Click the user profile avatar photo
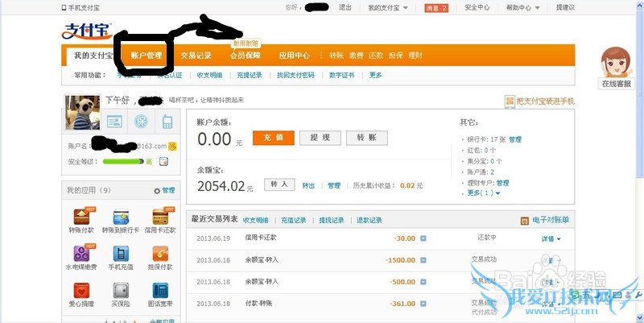Viewport: 644px width, 323px height. click(x=83, y=113)
